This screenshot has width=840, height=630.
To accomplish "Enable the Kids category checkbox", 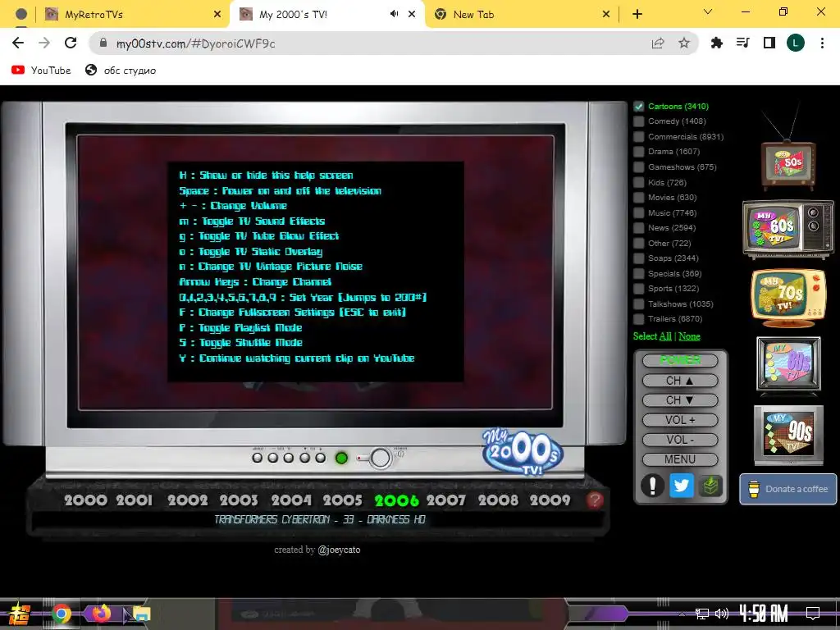I will pyautogui.click(x=638, y=182).
